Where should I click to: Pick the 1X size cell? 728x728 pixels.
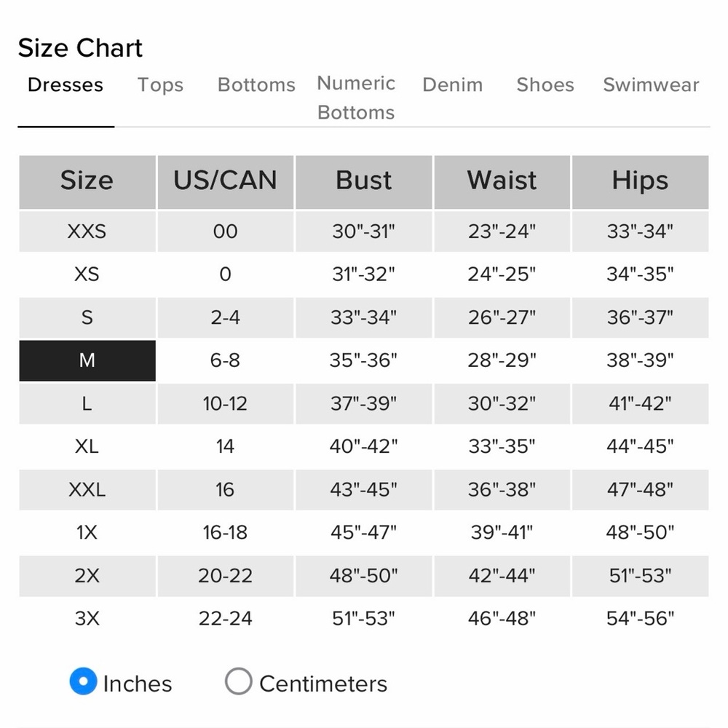(x=87, y=532)
